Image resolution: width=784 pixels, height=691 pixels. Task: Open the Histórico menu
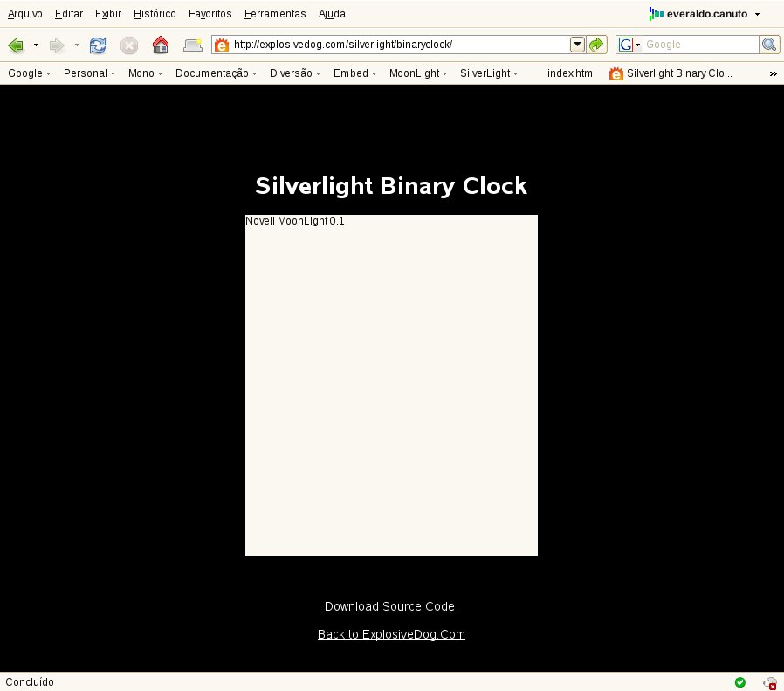155,14
